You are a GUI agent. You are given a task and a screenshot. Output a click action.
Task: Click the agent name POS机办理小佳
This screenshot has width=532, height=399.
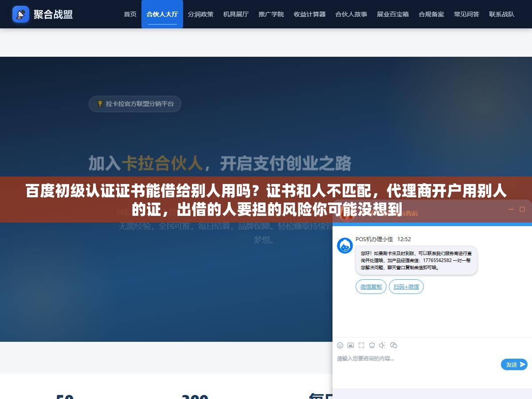point(374,239)
